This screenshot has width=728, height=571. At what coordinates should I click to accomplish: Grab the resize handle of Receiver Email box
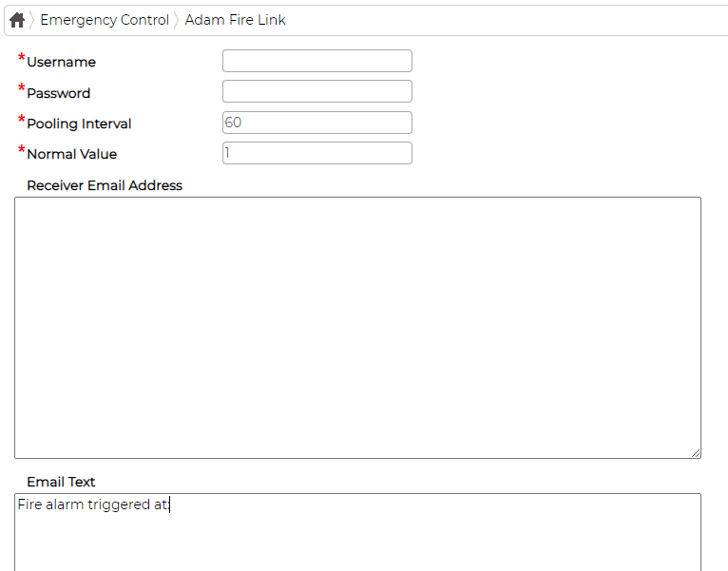[696, 453]
